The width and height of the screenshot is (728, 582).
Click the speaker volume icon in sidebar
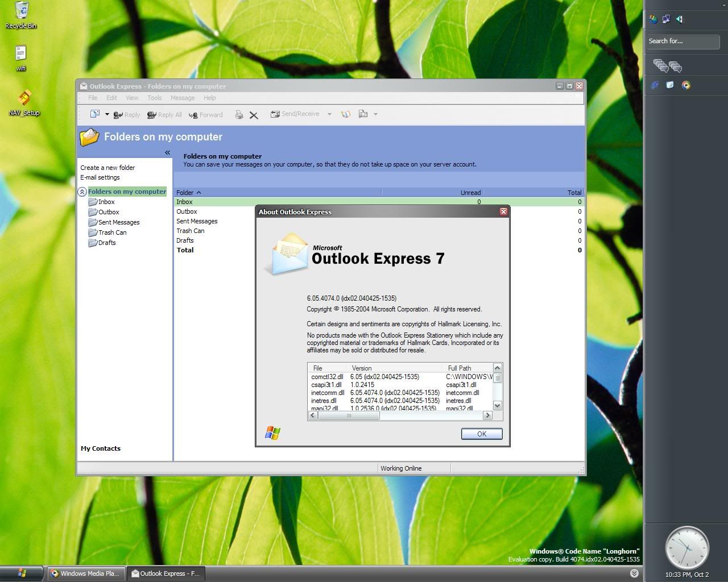(x=680, y=19)
